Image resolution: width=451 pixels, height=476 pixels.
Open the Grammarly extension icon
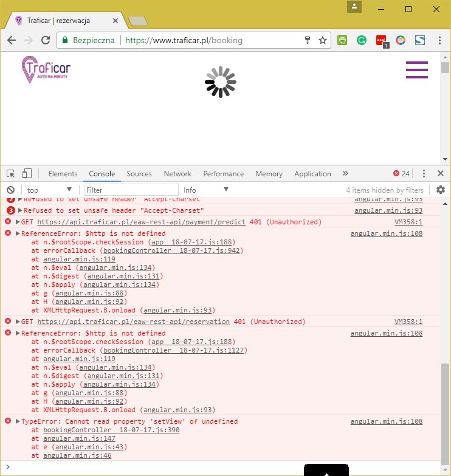(x=362, y=40)
